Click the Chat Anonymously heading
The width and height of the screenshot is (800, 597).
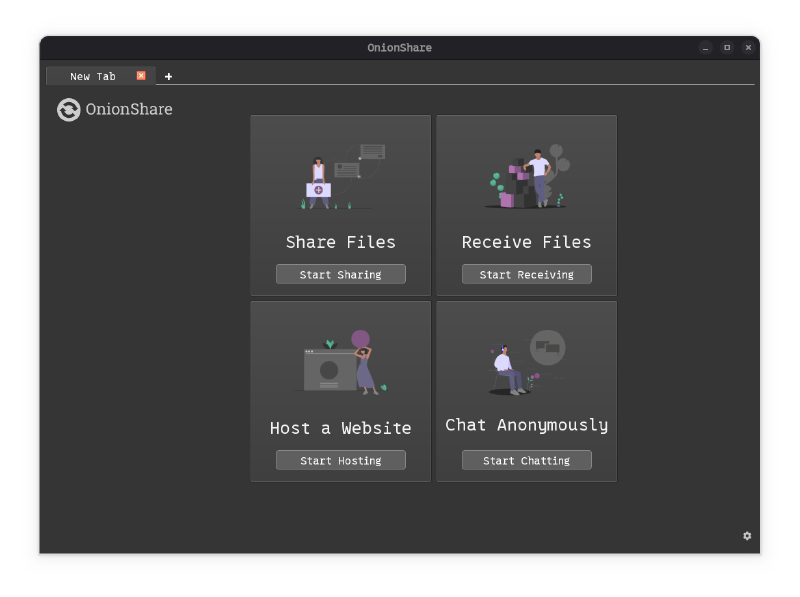(527, 425)
